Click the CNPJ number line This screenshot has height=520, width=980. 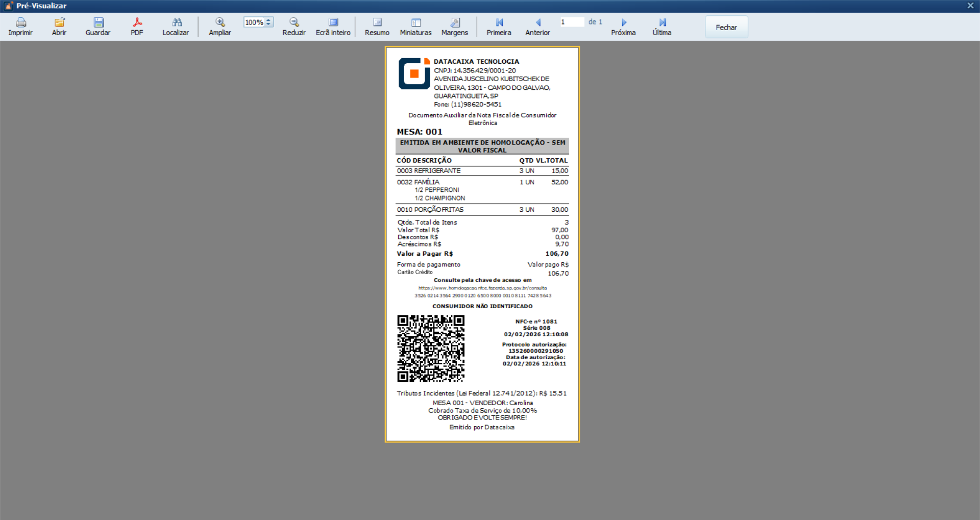[475, 70]
